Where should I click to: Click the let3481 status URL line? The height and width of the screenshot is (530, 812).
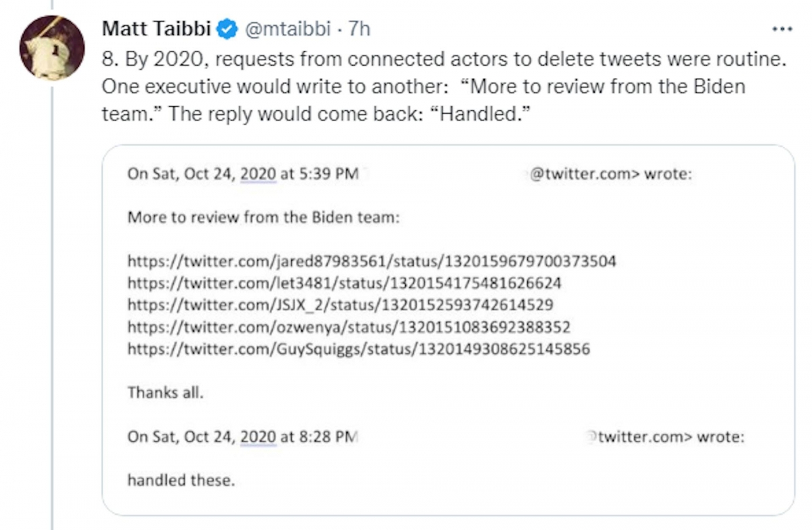click(x=344, y=283)
